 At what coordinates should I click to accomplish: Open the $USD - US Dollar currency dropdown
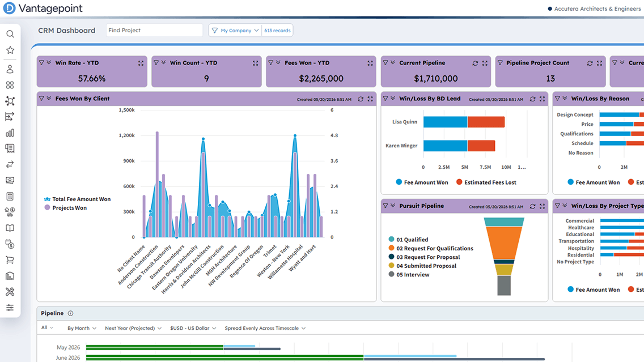point(193,329)
